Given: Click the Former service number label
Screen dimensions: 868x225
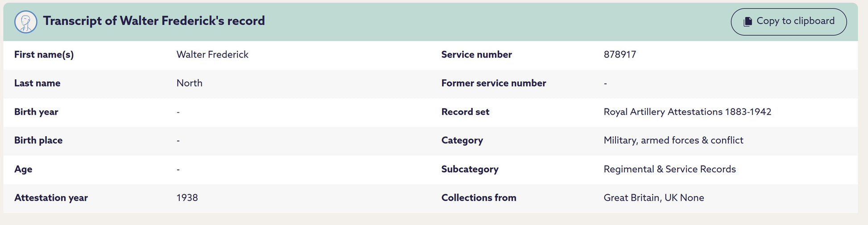Looking at the screenshot, I should 493,83.
